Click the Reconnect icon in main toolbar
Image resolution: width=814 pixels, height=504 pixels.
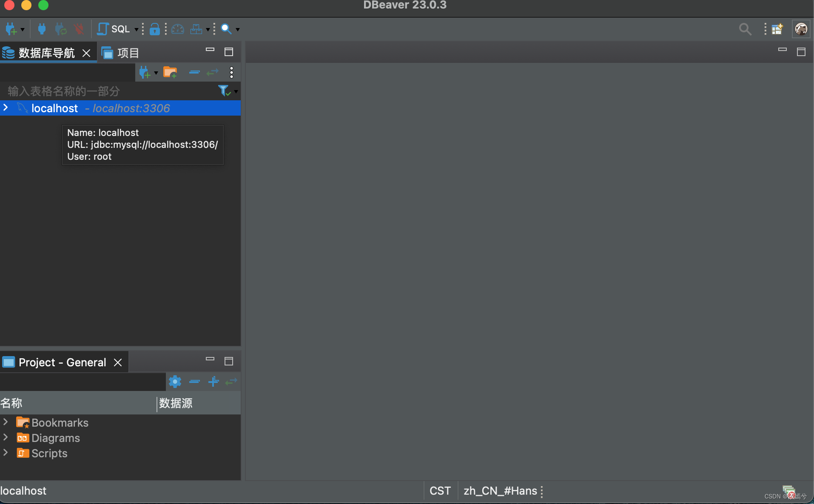[x=60, y=29]
